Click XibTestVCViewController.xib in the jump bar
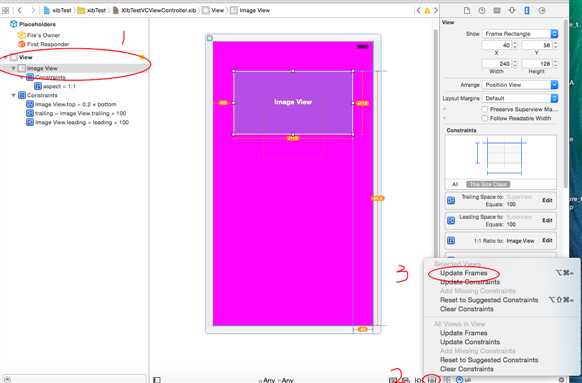Image resolution: width=582 pixels, height=383 pixels. pos(154,10)
